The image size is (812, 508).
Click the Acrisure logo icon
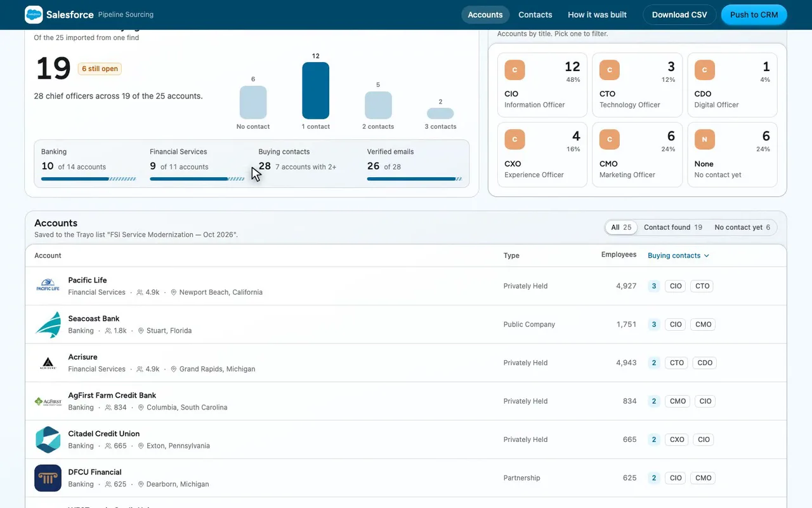48,363
